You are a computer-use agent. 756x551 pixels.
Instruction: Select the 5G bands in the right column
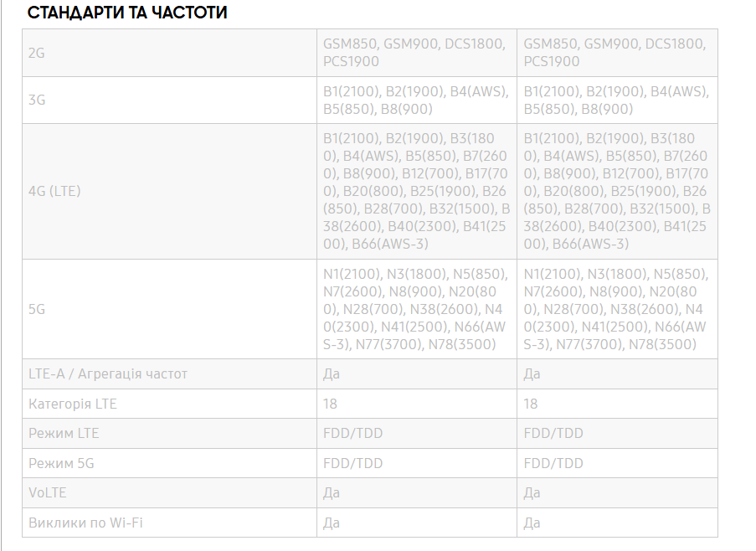point(615,309)
